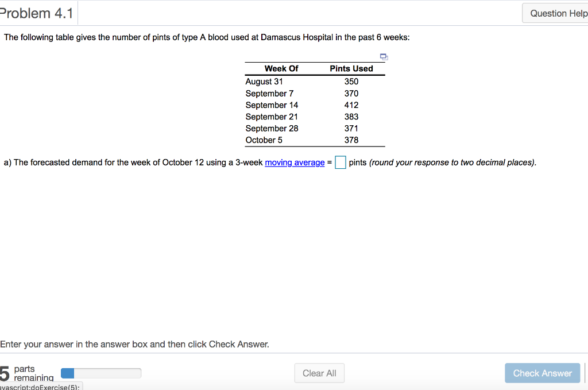The width and height of the screenshot is (588, 390).
Task: Click the August 31 table row
Action: coord(264,82)
